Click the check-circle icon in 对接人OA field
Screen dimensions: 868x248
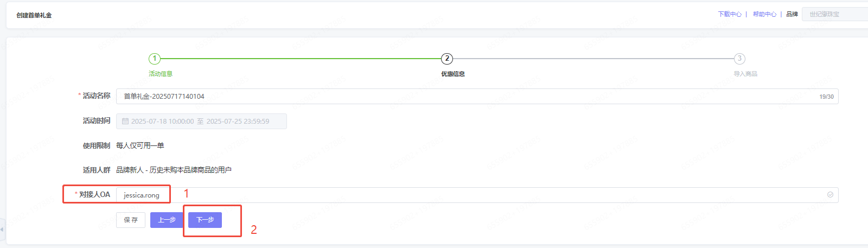point(830,195)
